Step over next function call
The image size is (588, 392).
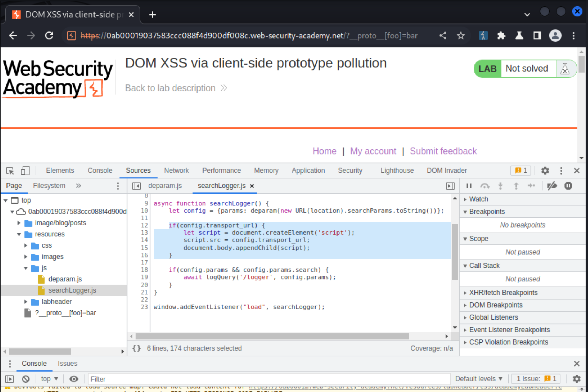485,186
